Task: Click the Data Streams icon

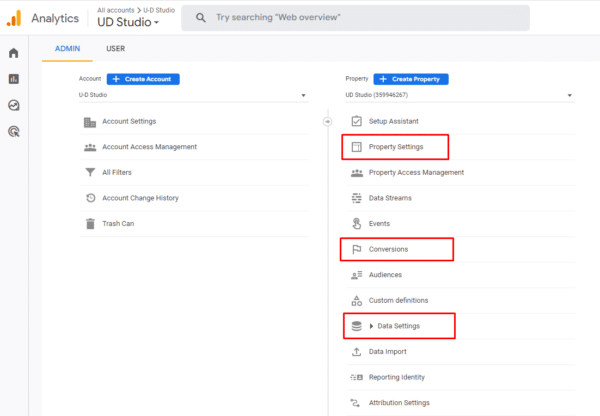Action: (357, 198)
